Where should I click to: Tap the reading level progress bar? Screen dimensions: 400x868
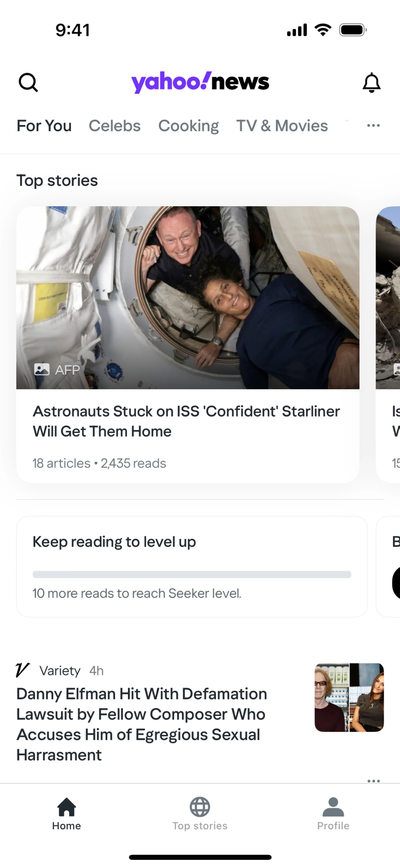[x=192, y=574]
